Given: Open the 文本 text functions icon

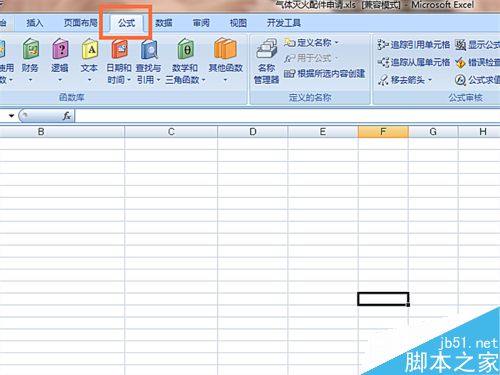Looking at the screenshot, I should [x=90, y=49].
